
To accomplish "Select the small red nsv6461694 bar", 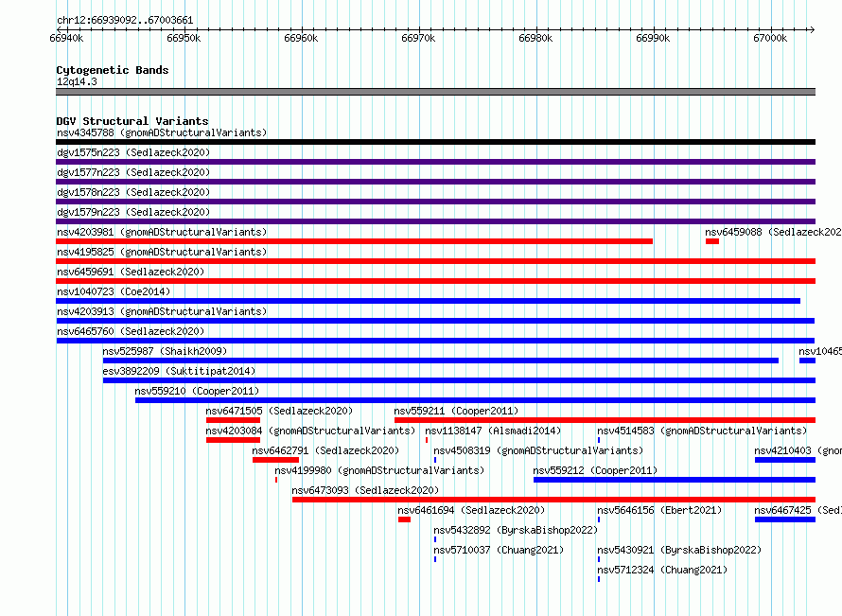I will (x=404, y=519).
